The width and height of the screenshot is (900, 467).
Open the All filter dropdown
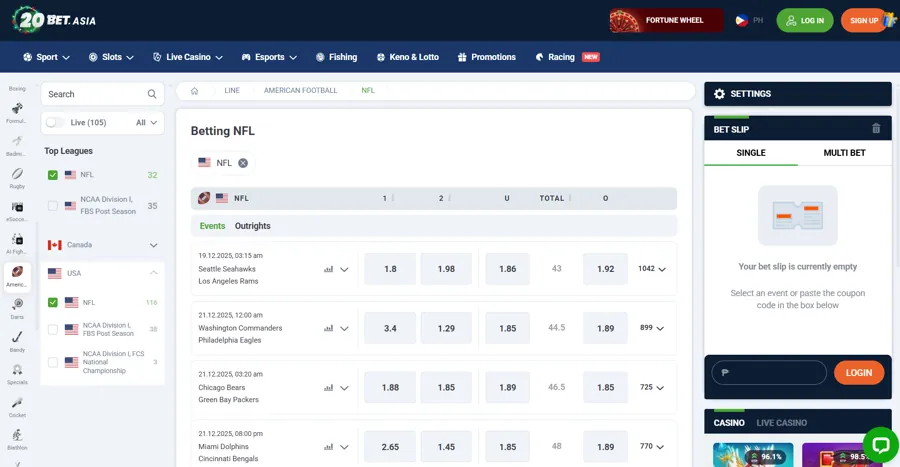click(146, 122)
